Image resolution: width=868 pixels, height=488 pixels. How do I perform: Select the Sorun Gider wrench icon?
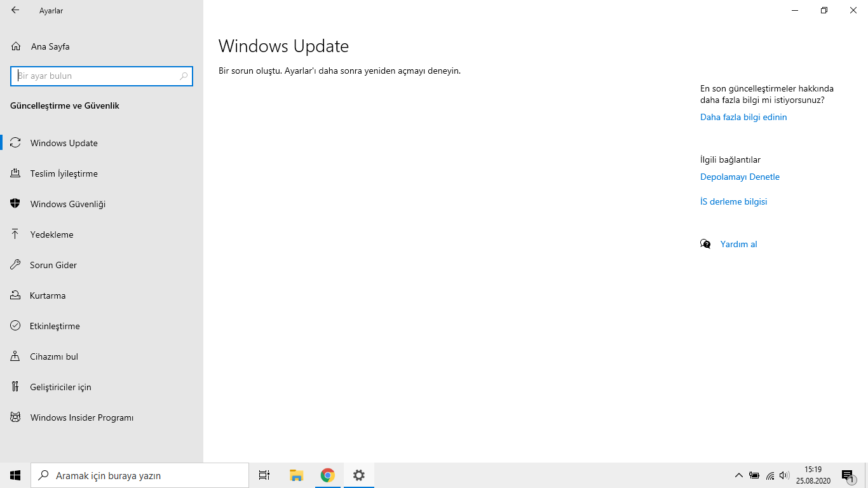(16, 265)
